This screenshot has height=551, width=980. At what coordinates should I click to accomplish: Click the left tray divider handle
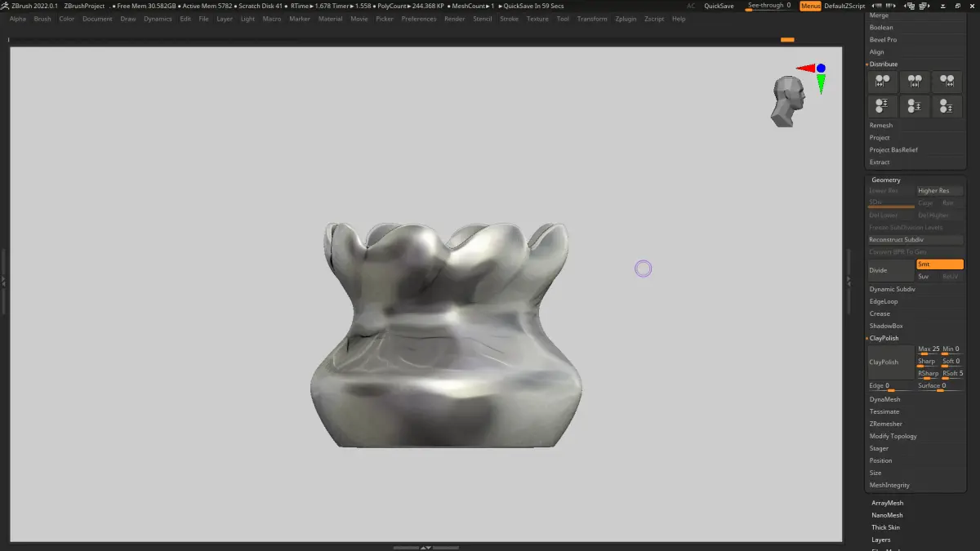click(x=3, y=281)
